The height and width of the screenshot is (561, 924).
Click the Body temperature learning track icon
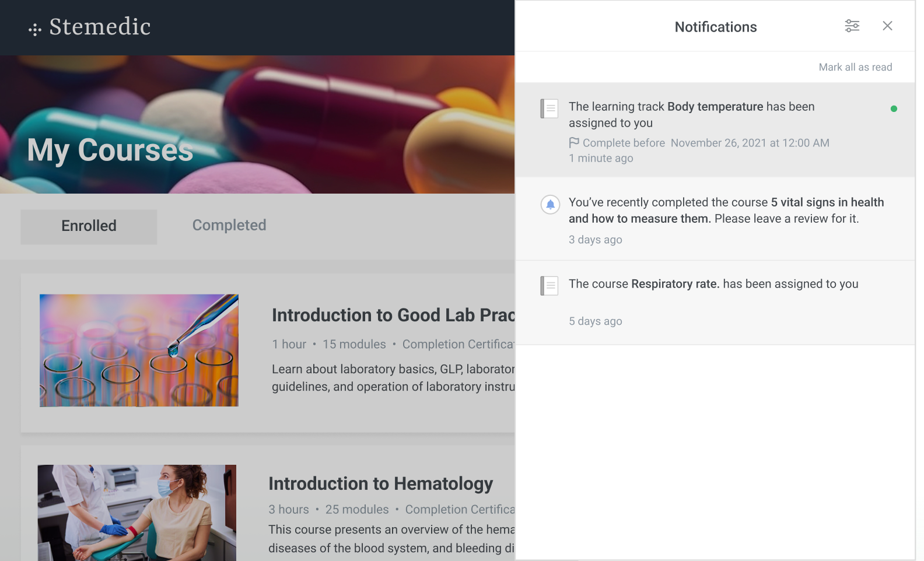(549, 108)
